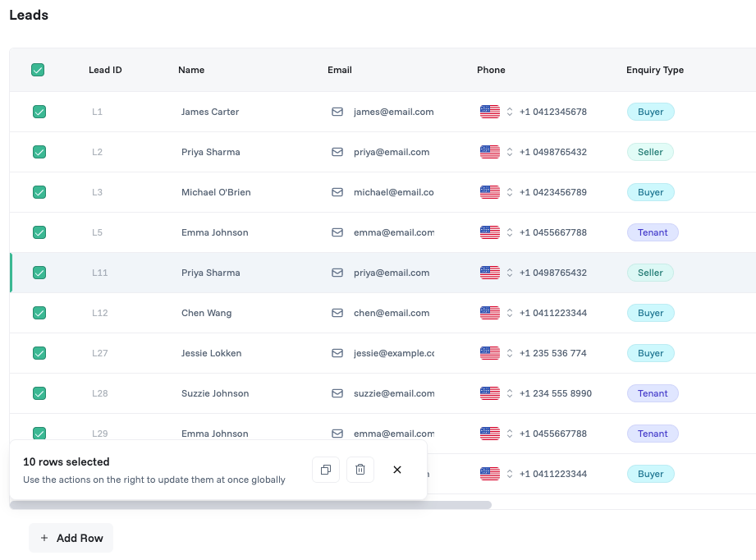Screen dimensions: 756x560
Task: Click the Lead ID column header
Action: click(x=105, y=70)
